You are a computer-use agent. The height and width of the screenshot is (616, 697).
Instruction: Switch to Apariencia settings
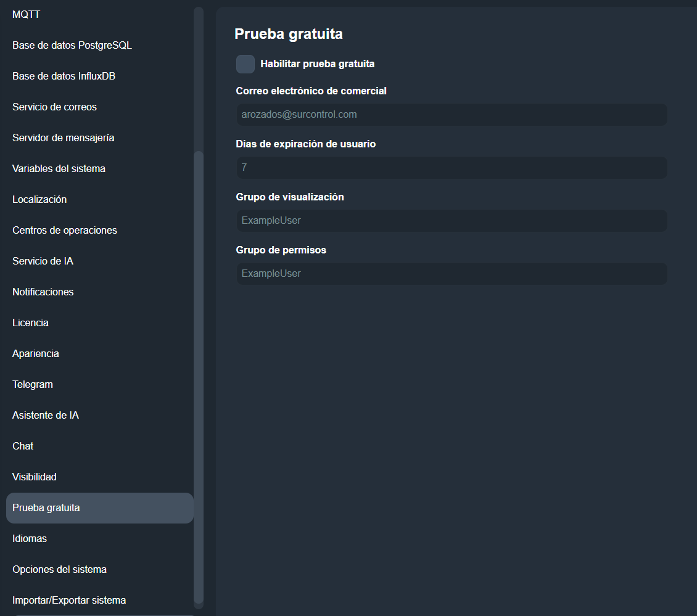pos(36,353)
